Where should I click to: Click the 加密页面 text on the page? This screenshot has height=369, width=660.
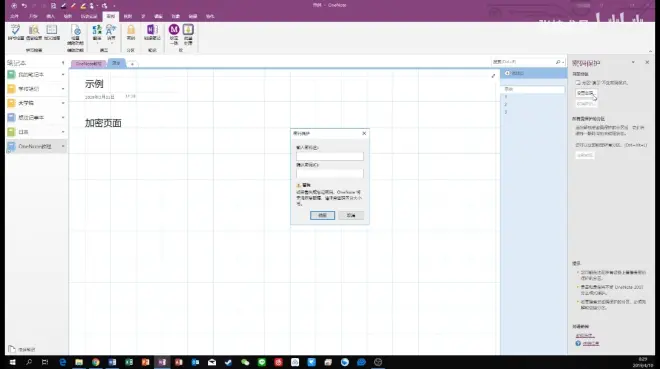(x=103, y=123)
